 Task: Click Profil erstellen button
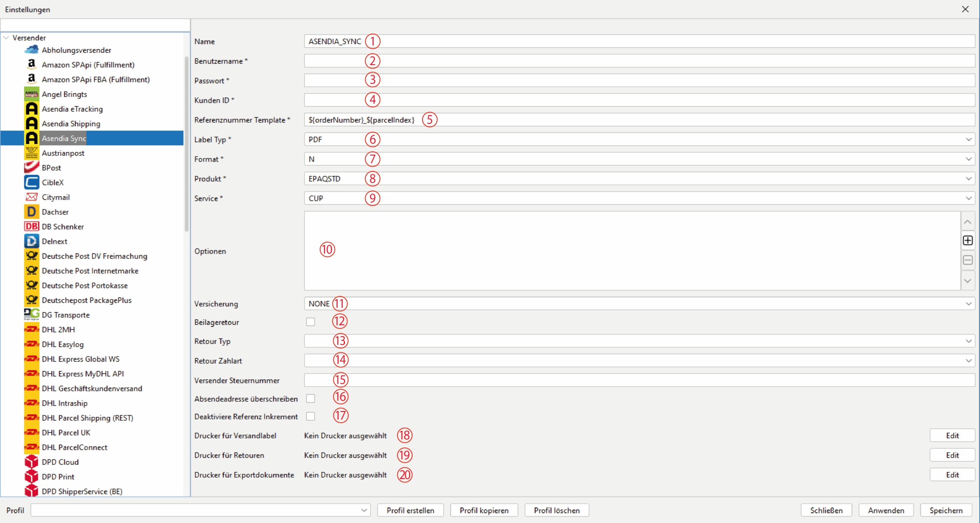point(410,510)
